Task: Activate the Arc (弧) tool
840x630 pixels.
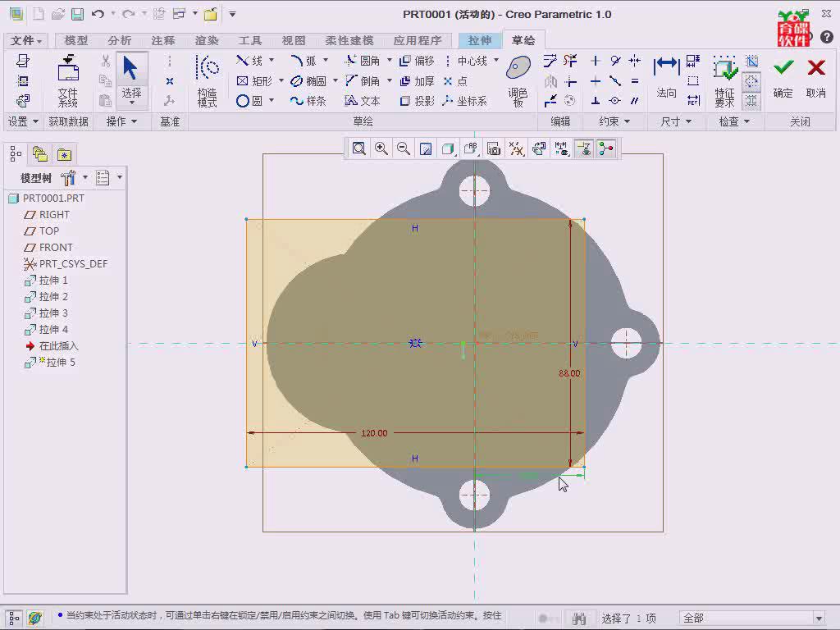Action: (x=304, y=61)
